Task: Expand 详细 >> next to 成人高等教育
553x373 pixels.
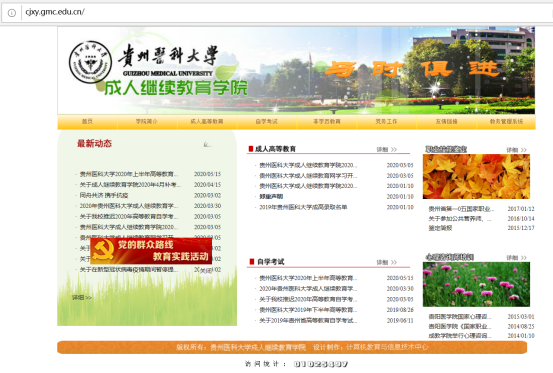Action: point(387,149)
